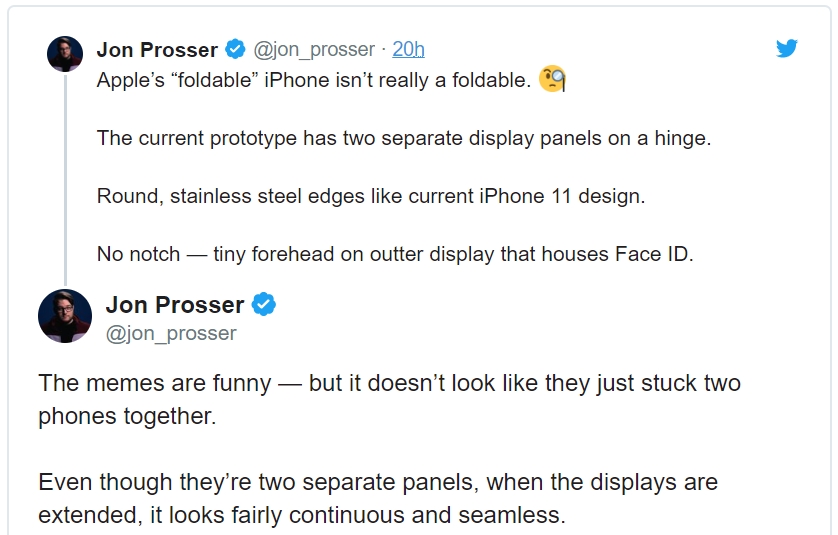Click the line starting "Even though they're two"
Viewport: 838px width, 535px height.
(378, 482)
